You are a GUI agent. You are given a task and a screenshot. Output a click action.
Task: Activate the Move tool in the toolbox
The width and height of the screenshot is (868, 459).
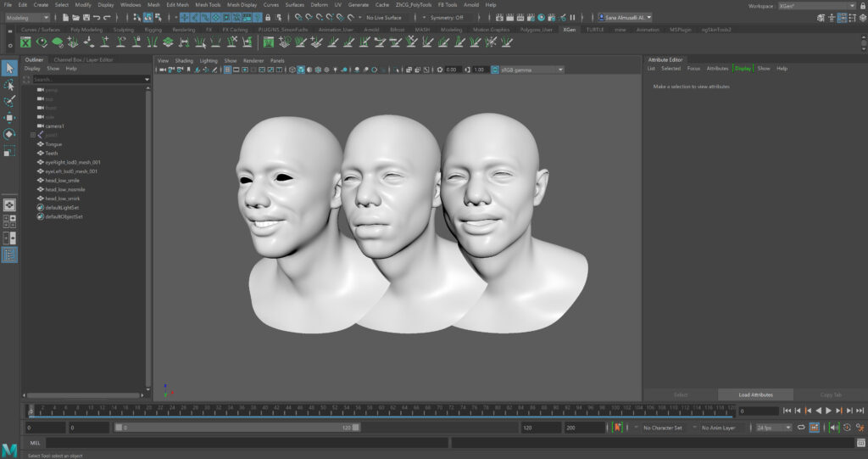tap(9, 117)
